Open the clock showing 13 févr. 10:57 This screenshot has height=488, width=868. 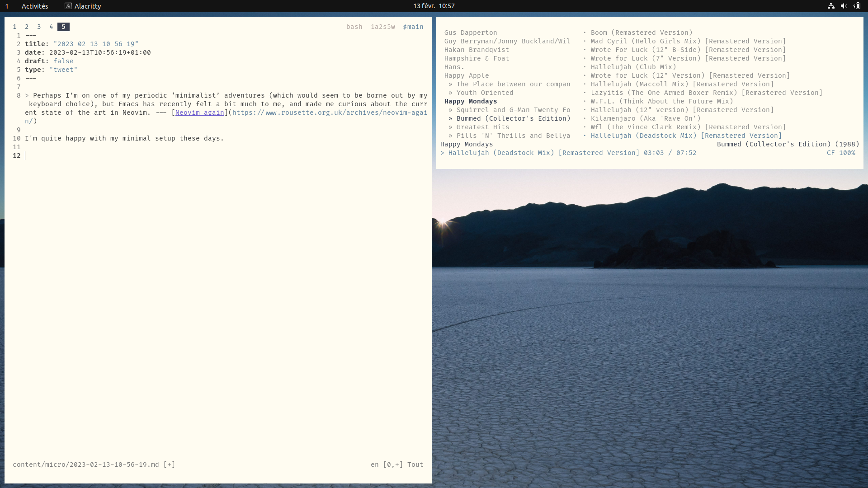point(434,6)
